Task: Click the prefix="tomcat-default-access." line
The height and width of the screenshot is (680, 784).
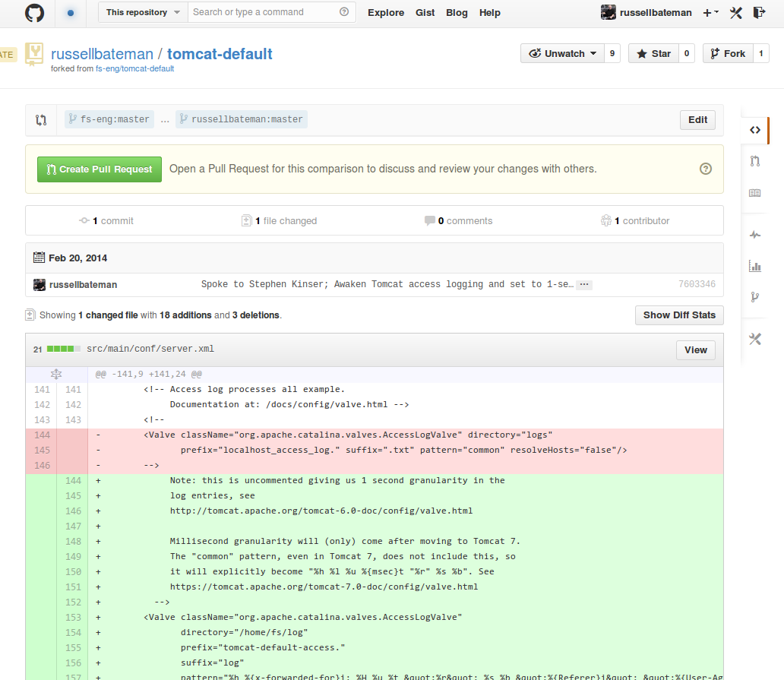Action: (263, 648)
